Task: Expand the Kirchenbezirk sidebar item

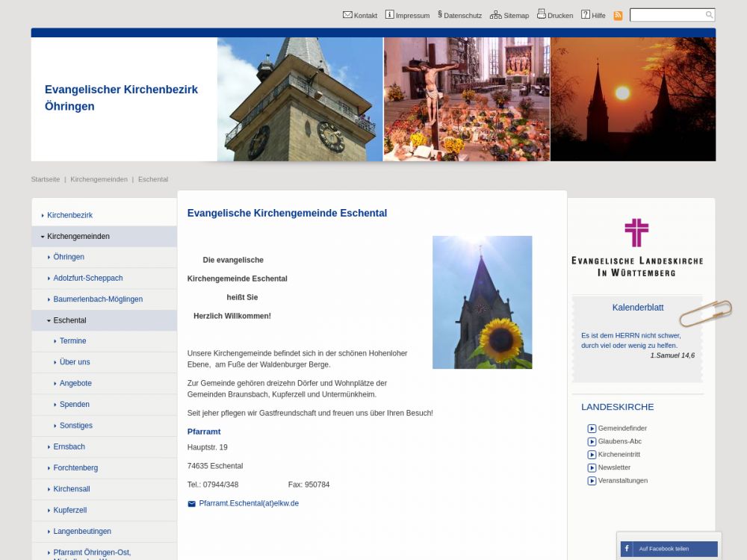Action: click(x=43, y=215)
